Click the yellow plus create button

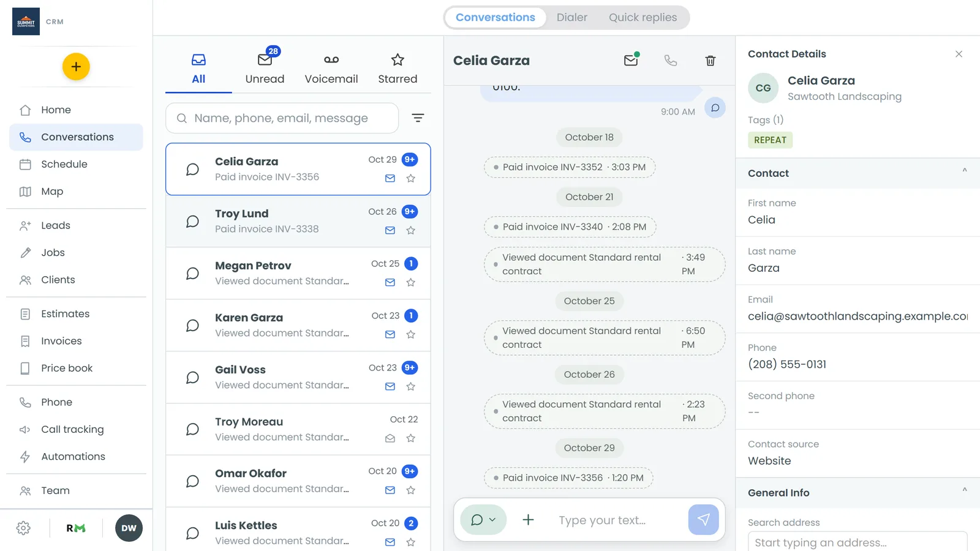pyautogui.click(x=76, y=67)
